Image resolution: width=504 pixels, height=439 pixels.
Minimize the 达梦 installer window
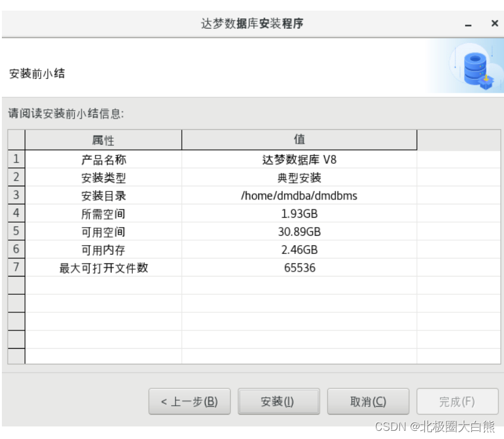click(x=468, y=24)
